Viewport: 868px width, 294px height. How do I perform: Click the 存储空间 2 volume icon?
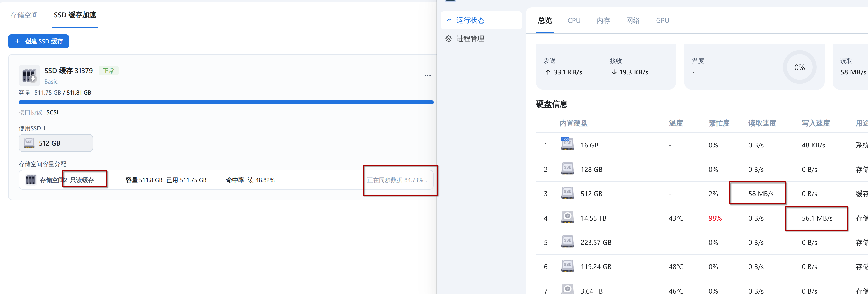pyautogui.click(x=31, y=180)
